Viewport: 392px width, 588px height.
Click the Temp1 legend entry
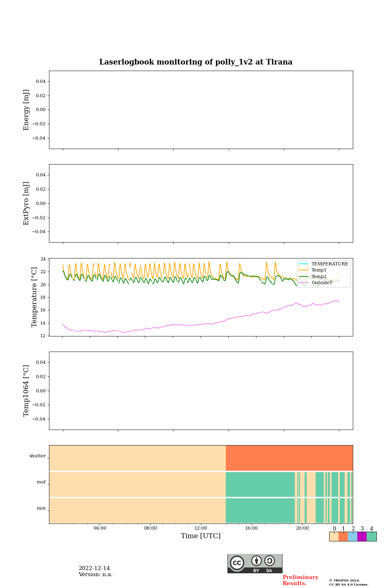coord(313,270)
